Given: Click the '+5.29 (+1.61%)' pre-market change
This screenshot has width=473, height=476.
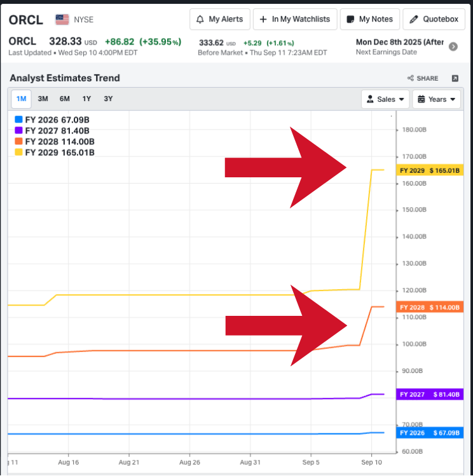Looking at the screenshot, I should tap(269, 43).
